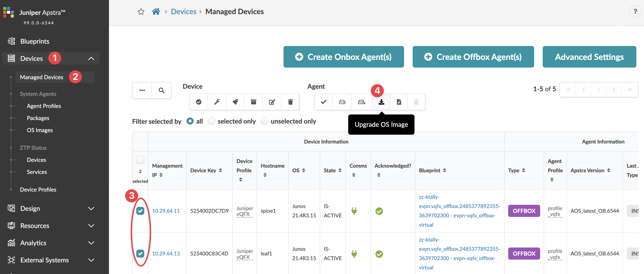644x274 pixels.
Task: Click Create Offbox Agent(s) button
Action: tap(473, 57)
